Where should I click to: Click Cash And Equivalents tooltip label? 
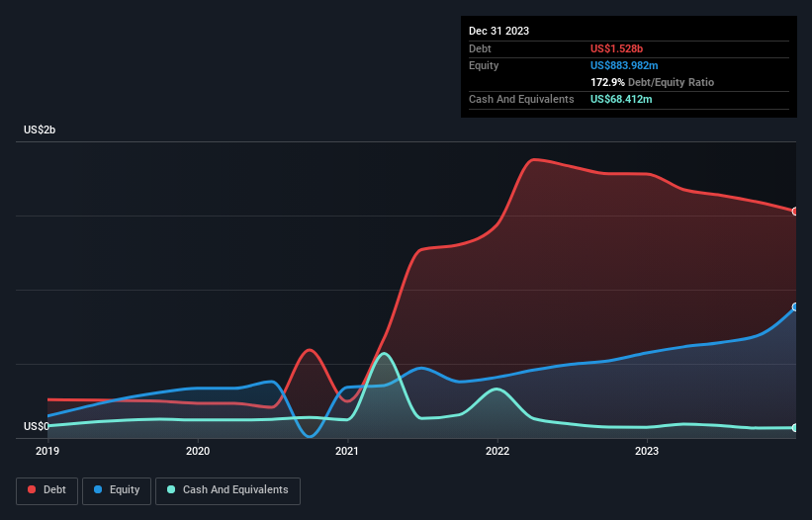(x=521, y=99)
